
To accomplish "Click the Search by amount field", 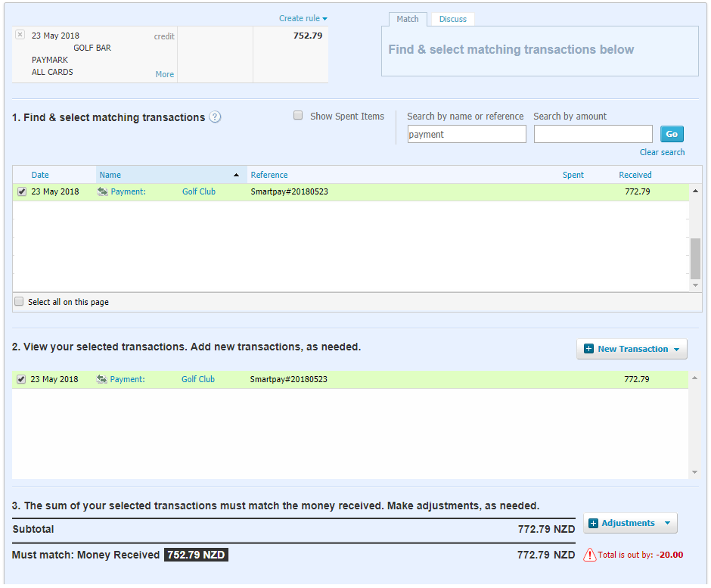I will [x=592, y=134].
